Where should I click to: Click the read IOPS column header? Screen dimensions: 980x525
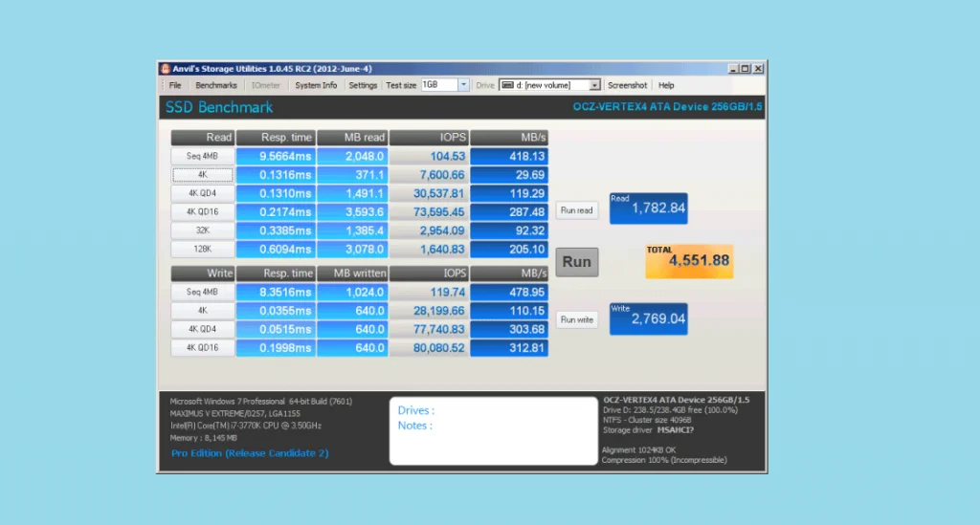pos(429,138)
